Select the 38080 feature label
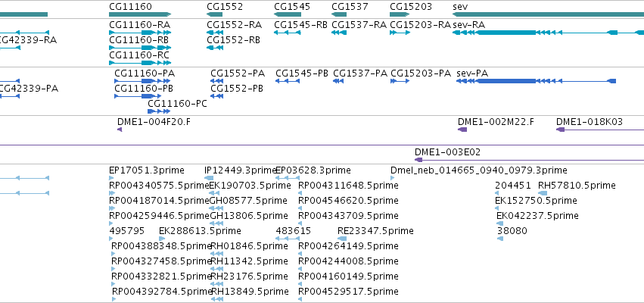 point(512,231)
